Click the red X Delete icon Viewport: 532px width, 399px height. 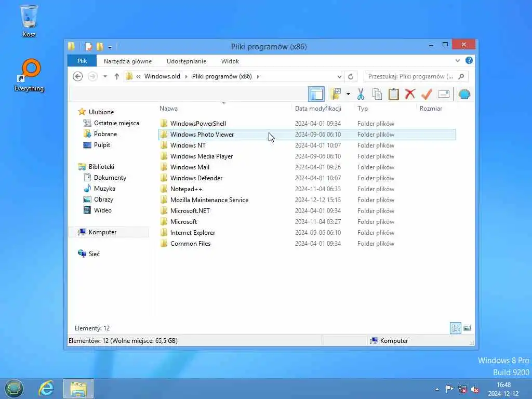(410, 94)
